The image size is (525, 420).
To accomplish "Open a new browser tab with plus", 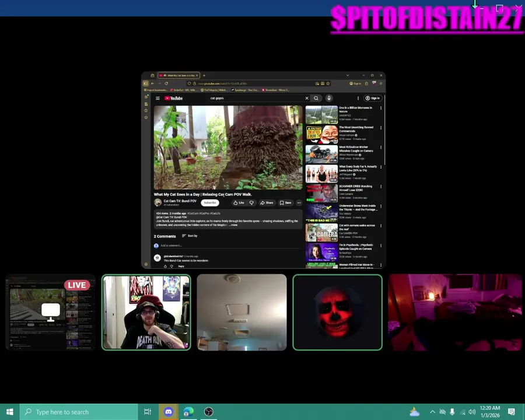I will point(204,75).
